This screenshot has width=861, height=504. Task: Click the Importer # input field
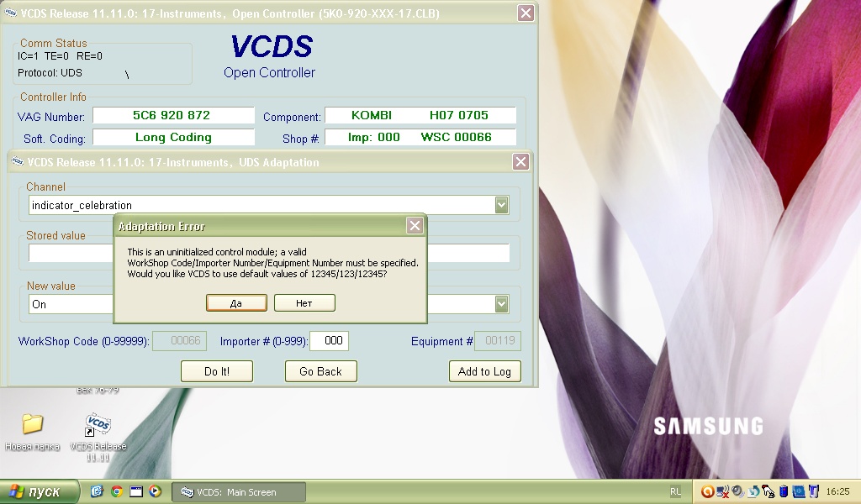tap(329, 341)
